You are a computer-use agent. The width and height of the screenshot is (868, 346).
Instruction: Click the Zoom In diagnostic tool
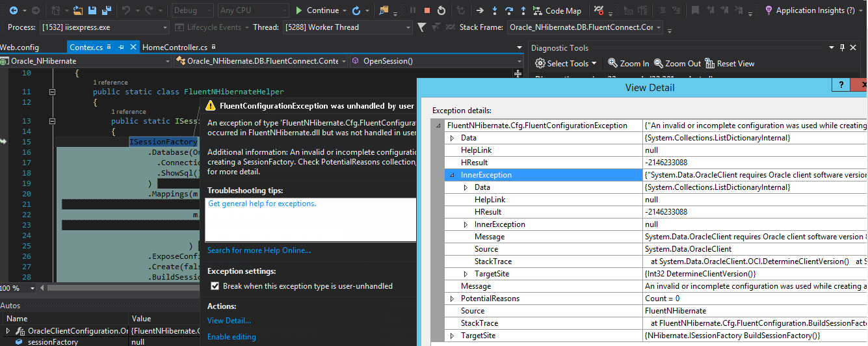(x=628, y=63)
